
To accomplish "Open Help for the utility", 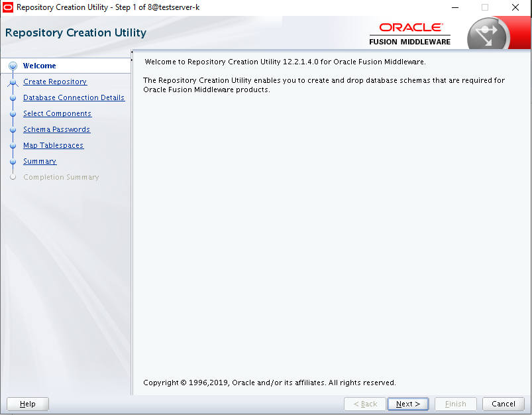I will pos(27,404).
